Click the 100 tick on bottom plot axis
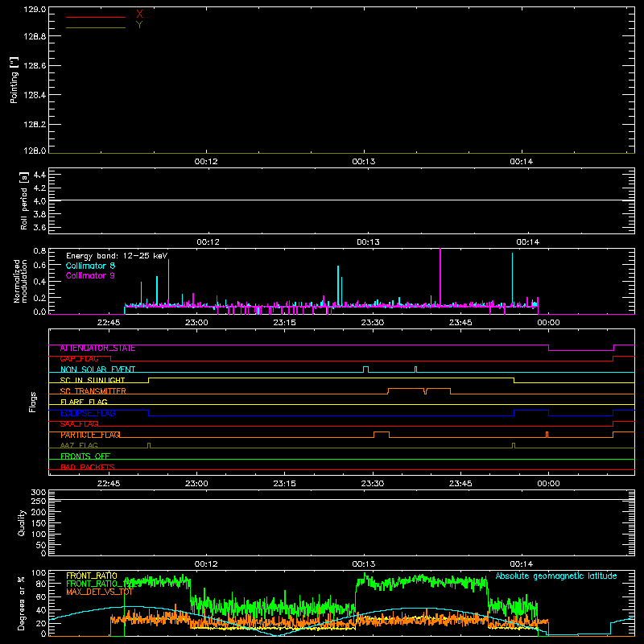The image size is (644, 644). point(39,573)
